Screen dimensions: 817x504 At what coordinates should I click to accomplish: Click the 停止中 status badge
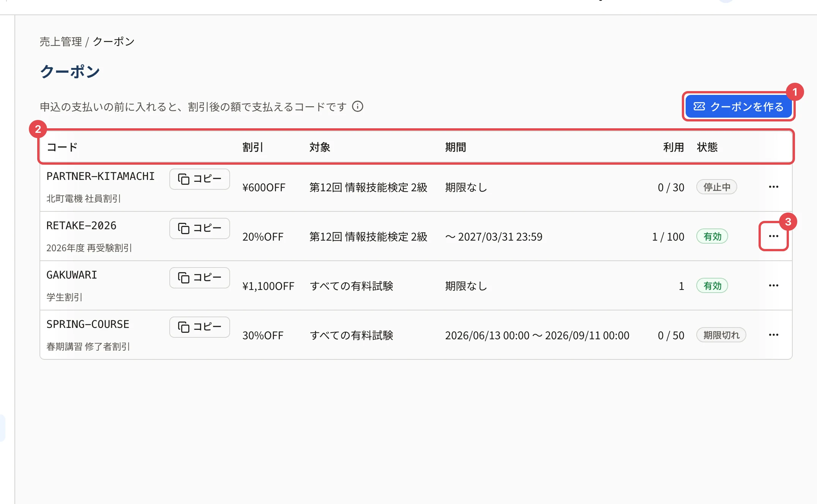coord(717,187)
